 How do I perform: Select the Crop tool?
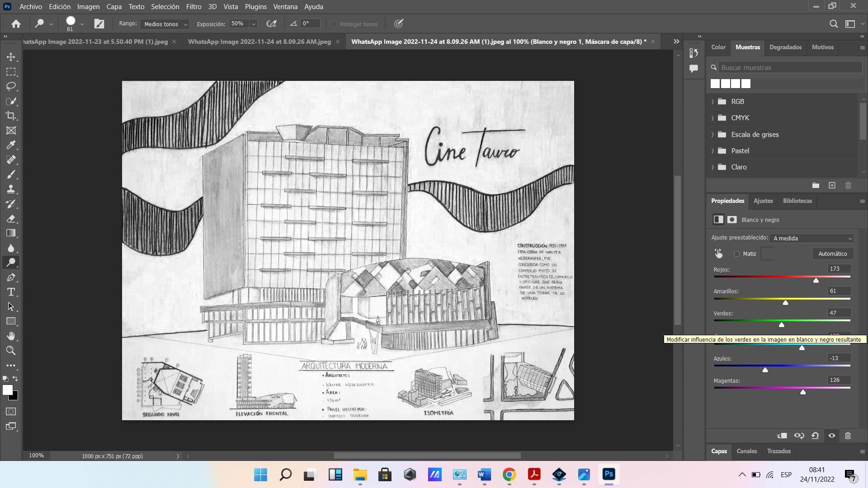(x=11, y=116)
